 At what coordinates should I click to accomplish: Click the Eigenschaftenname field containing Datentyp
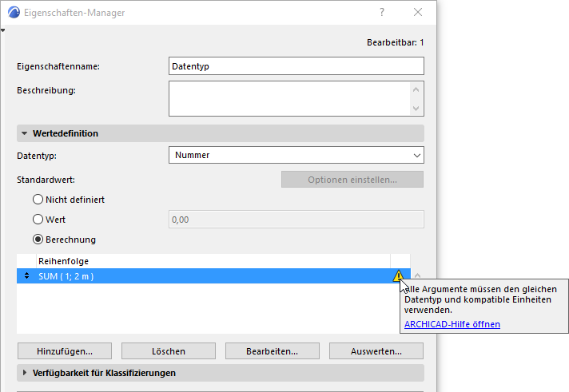click(x=296, y=66)
